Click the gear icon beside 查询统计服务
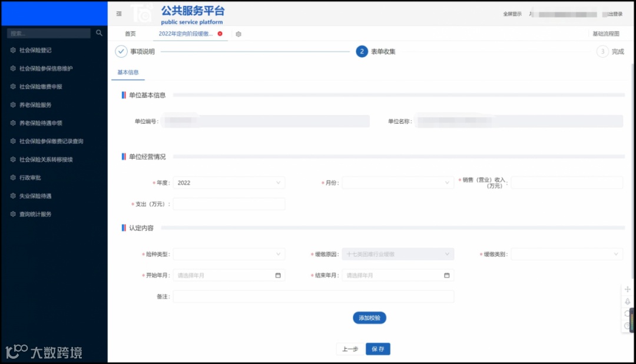The image size is (636, 364). (x=13, y=214)
